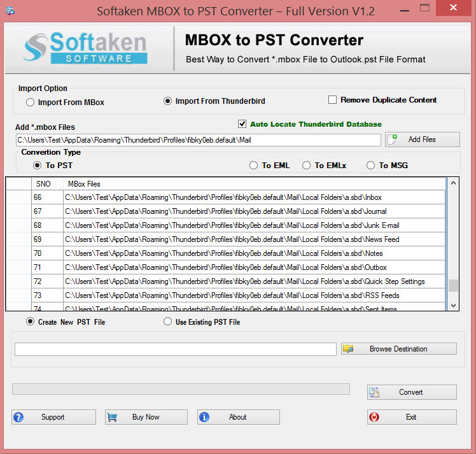The height and width of the screenshot is (454, 476).
Task: Click the Buy Now button
Action: coord(146,417)
